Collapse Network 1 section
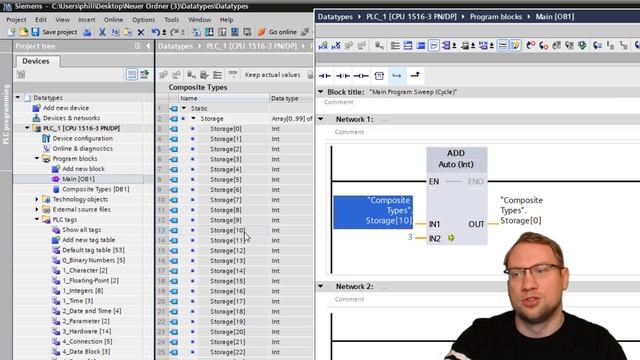This screenshot has height=360, width=640. [321, 119]
